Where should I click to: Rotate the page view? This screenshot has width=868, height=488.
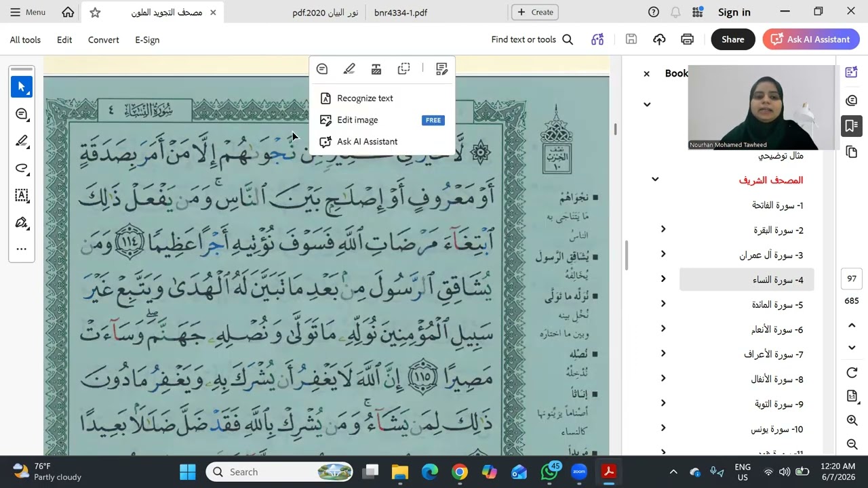coord(852,373)
